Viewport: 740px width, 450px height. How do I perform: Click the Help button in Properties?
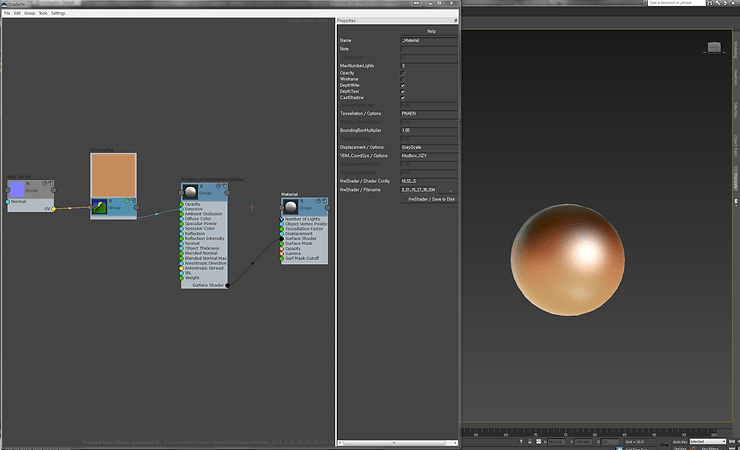(x=431, y=31)
